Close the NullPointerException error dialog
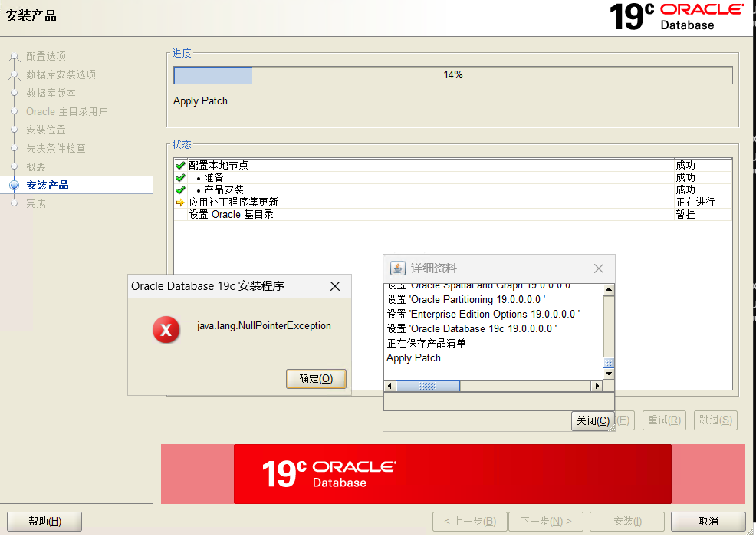Screen dimensions: 756x537 coord(335,286)
